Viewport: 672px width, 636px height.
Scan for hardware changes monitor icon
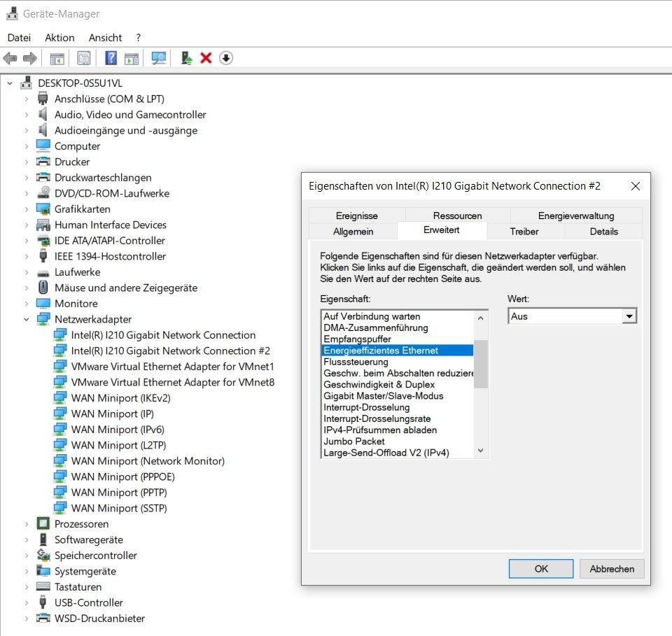(x=159, y=58)
